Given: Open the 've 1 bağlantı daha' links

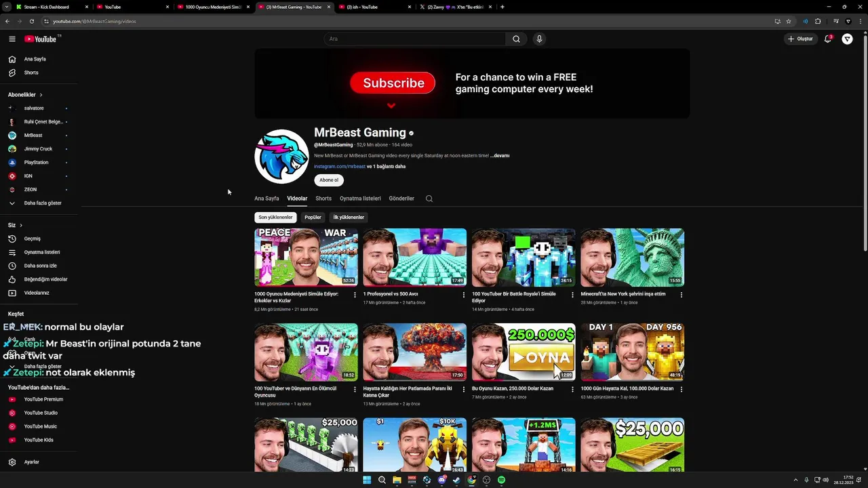Looking at the screenshot, I should coord(387,167).
